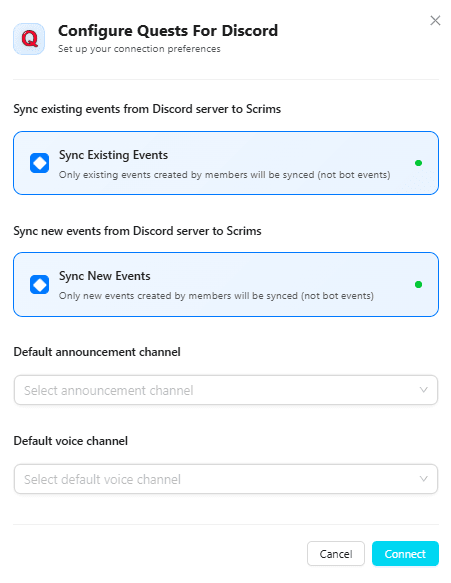
Task: Open the default voice channel dropdown
Action: point(226,479)
